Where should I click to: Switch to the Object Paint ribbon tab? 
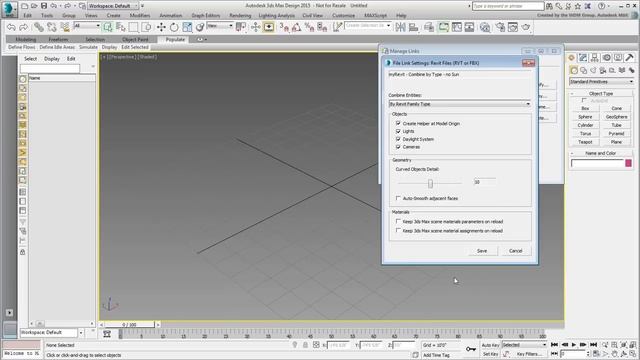(x=135, y=39)
